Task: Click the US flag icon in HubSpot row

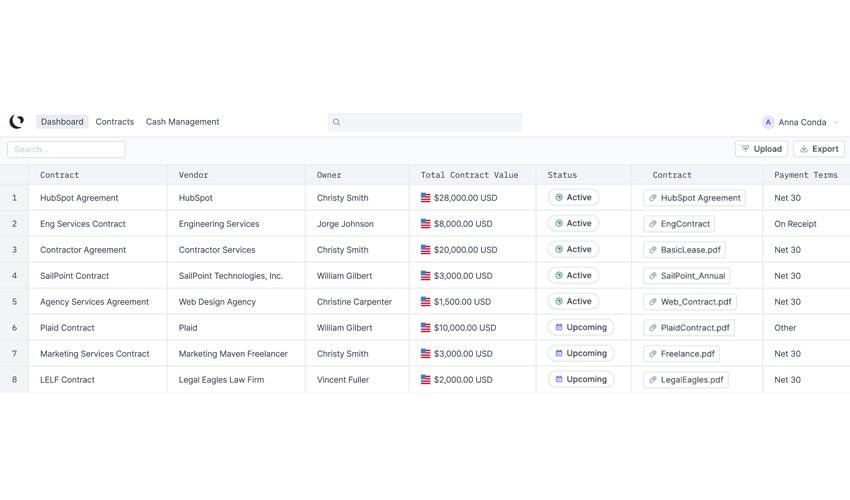Action: click(426, 198)
